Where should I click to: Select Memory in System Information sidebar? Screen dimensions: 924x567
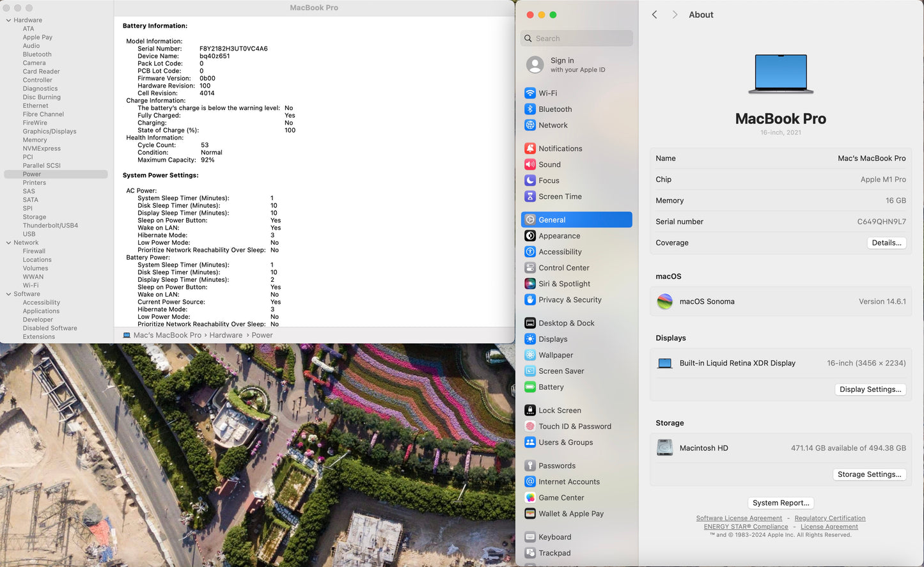pos(35,140)
